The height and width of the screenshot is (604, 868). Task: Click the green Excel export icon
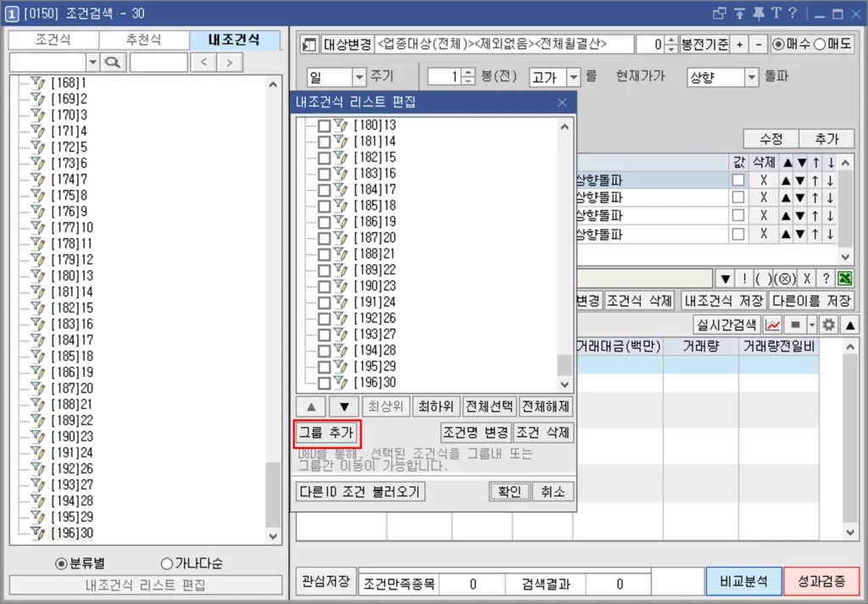[x=845, y=278]
